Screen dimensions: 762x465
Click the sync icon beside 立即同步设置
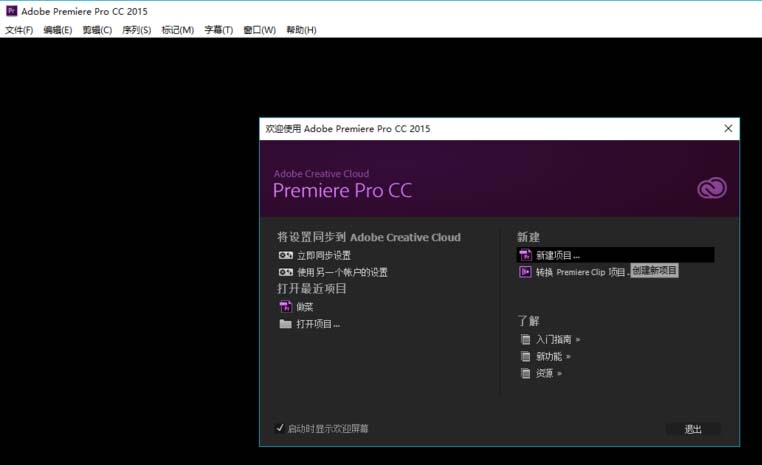click(286, 255)
